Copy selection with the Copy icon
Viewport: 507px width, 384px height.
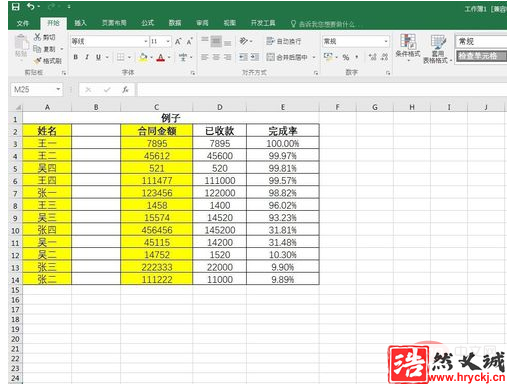point(37,49)
